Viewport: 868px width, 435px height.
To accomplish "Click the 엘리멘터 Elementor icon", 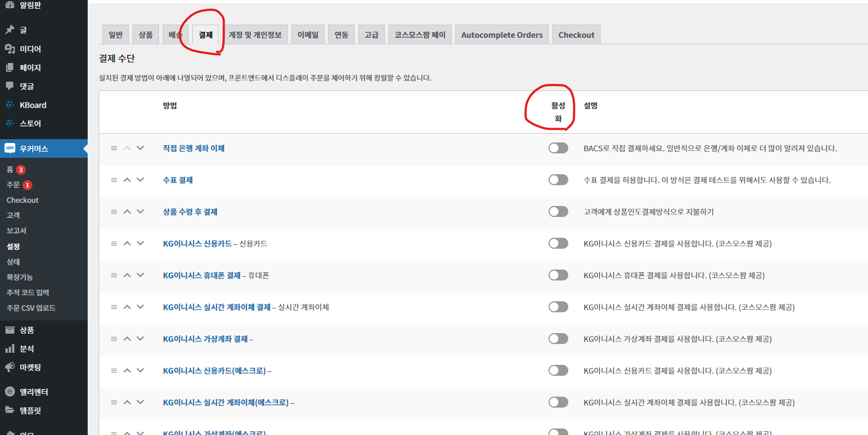I will click(x=10, y=392).
